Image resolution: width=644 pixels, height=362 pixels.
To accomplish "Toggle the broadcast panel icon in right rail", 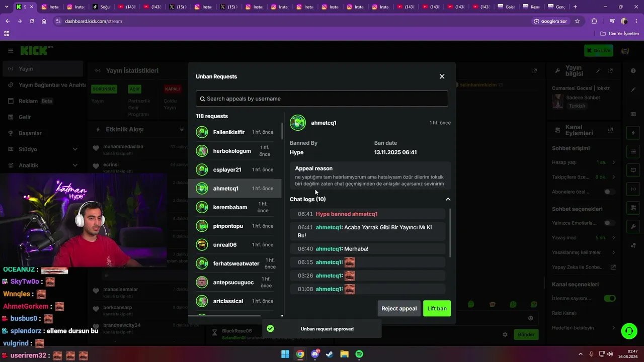I will coord(633,189).
